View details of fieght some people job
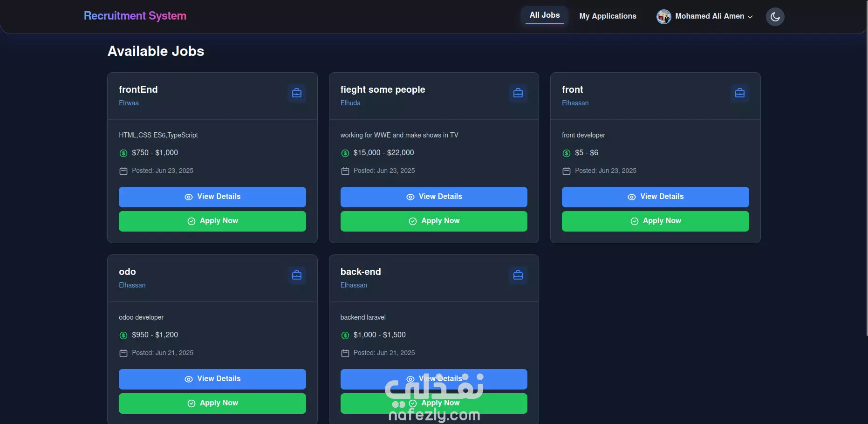This screenshot has width=868, height=424. pos(434,197)
